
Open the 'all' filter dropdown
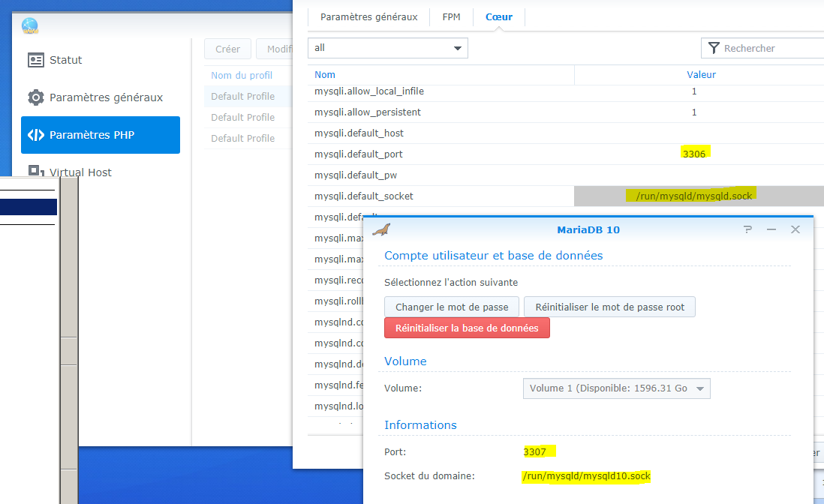[x=388, y=48]
